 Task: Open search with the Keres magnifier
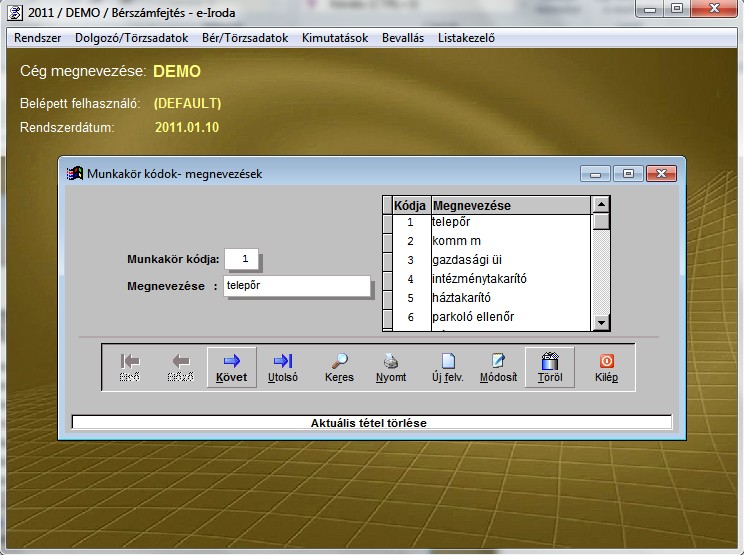[339, 367]
